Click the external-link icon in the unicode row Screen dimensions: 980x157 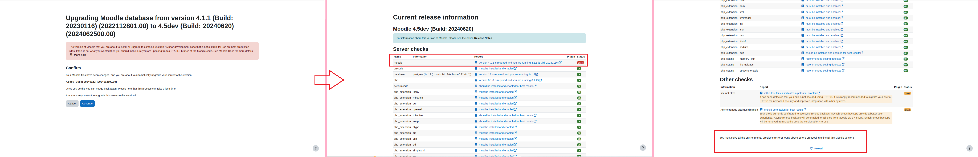point(516,68)
